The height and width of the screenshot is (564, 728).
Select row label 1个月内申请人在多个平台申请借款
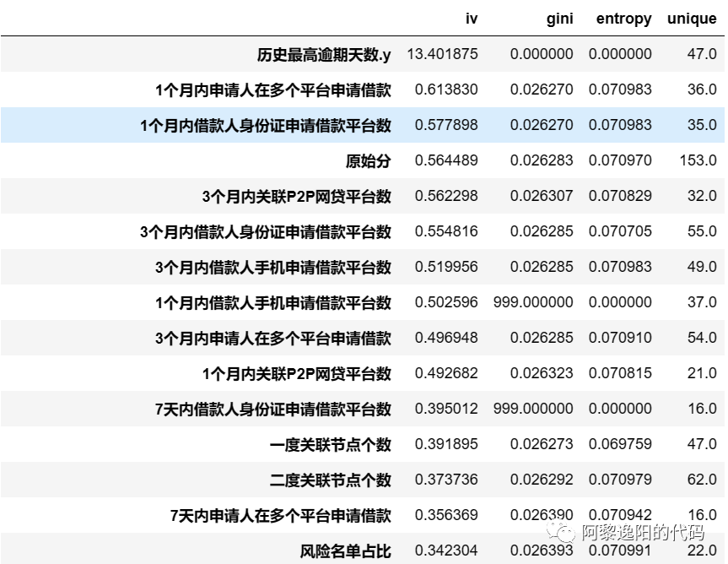[x=273, y=90]
